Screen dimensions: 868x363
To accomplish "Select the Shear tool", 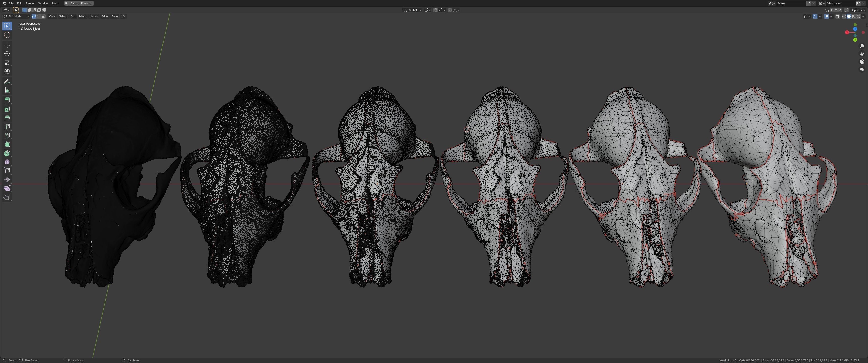I will 7,189.
